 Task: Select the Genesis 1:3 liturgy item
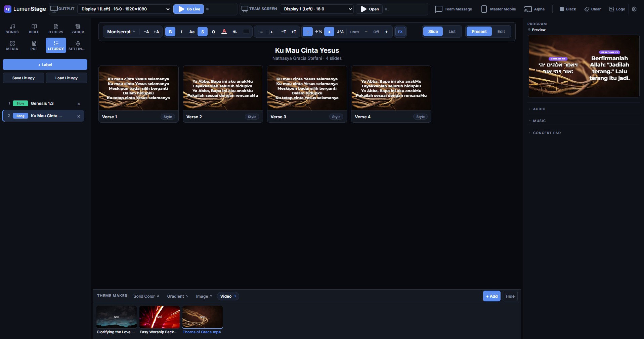click(43, 103)
